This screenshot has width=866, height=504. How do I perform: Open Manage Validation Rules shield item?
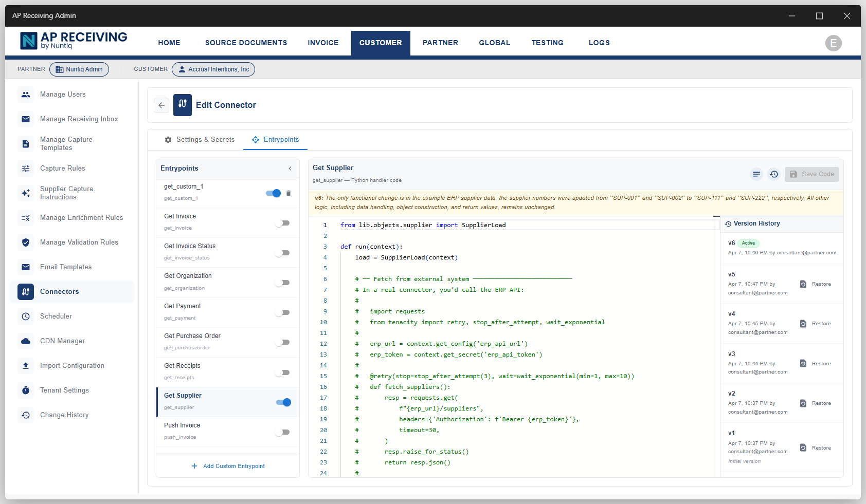[x=79, y=242]
